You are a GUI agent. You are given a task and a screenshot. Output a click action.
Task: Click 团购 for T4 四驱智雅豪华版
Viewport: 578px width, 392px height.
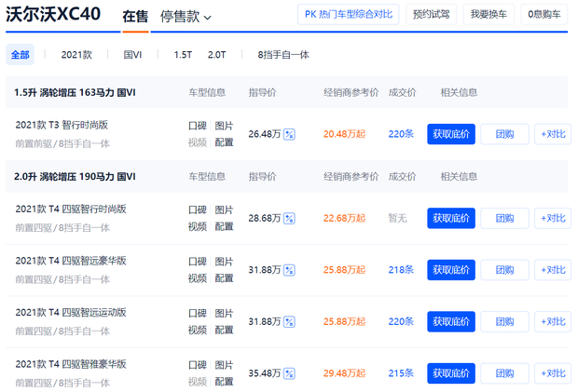tap(504, 373)
